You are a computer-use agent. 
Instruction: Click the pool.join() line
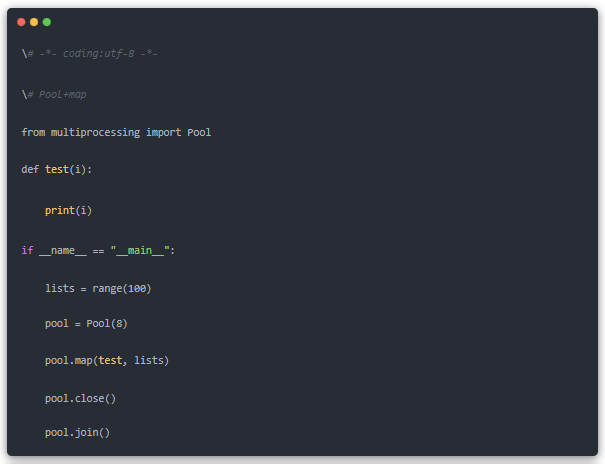click(x=77, y=432)
